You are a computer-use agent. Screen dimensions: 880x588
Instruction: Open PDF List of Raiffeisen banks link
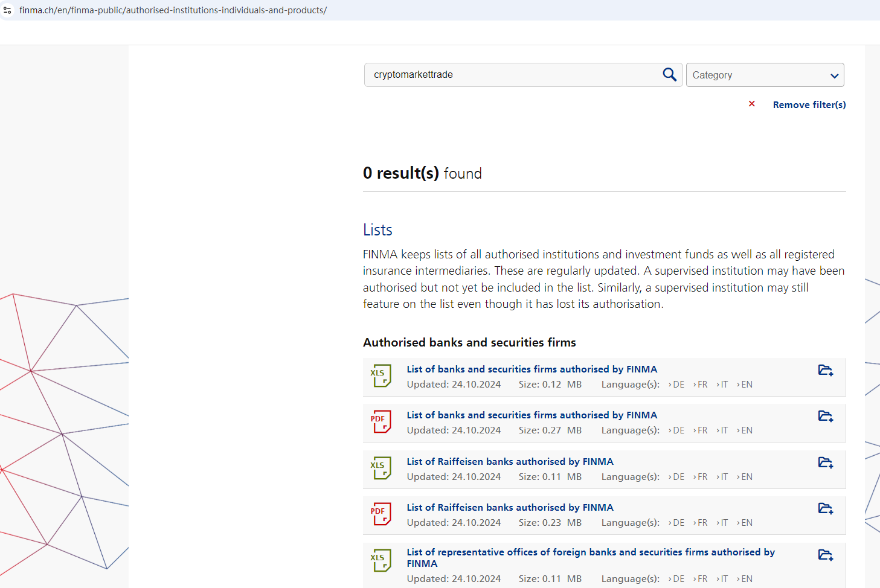pos(510,507)
